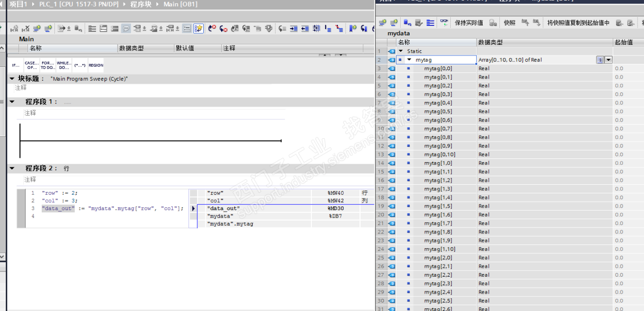The height and width of the screenshot is (311, 644).
Task: Click the highlighted favorites icon in Main toolbar
Action: coord(198,29)
